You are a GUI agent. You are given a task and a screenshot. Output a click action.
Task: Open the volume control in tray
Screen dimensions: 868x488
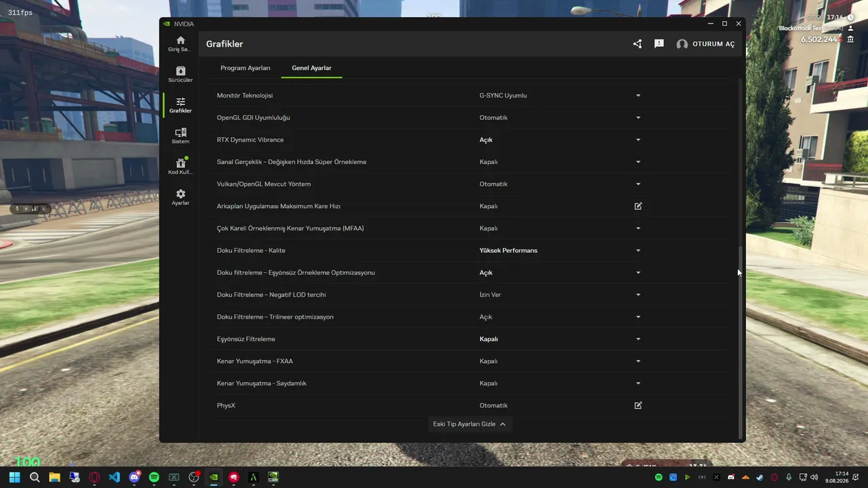pos(814,477)
